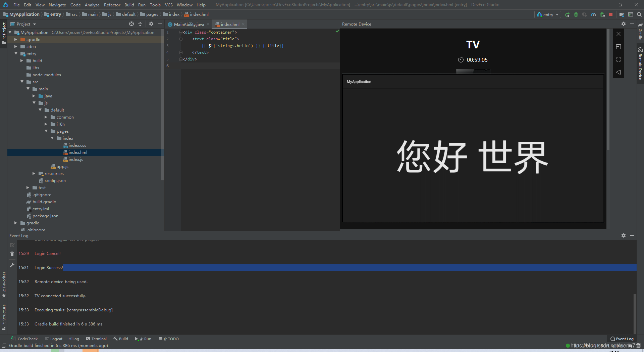This screenshot has width=644, height=352.
Task: Hide the Project panel
Action: pos(160,24)
